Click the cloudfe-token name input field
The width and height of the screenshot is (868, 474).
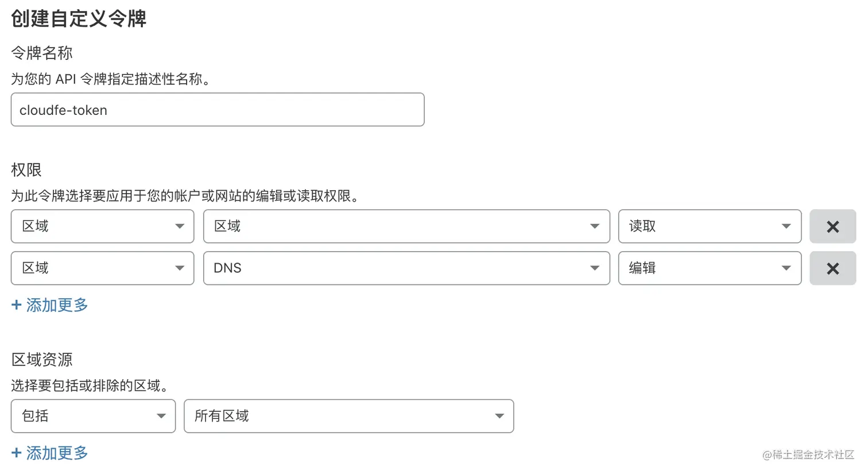[x=218, y=110]
